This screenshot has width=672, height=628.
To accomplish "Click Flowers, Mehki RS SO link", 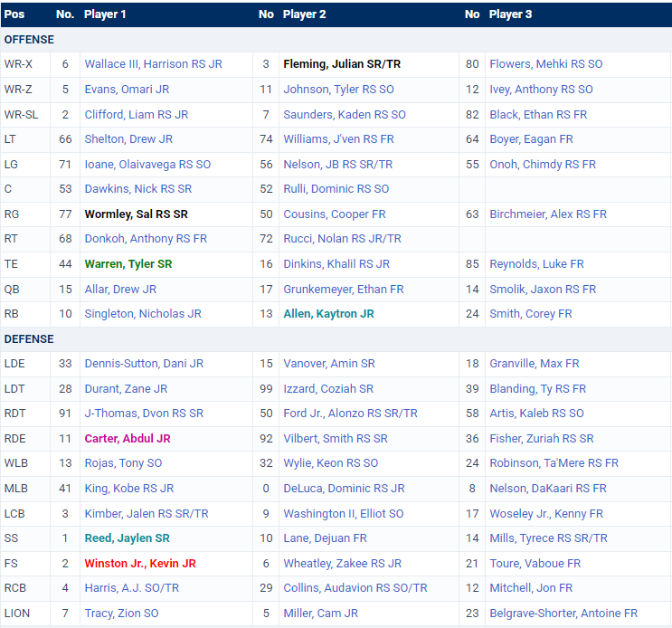I will (x=545, y=64).
